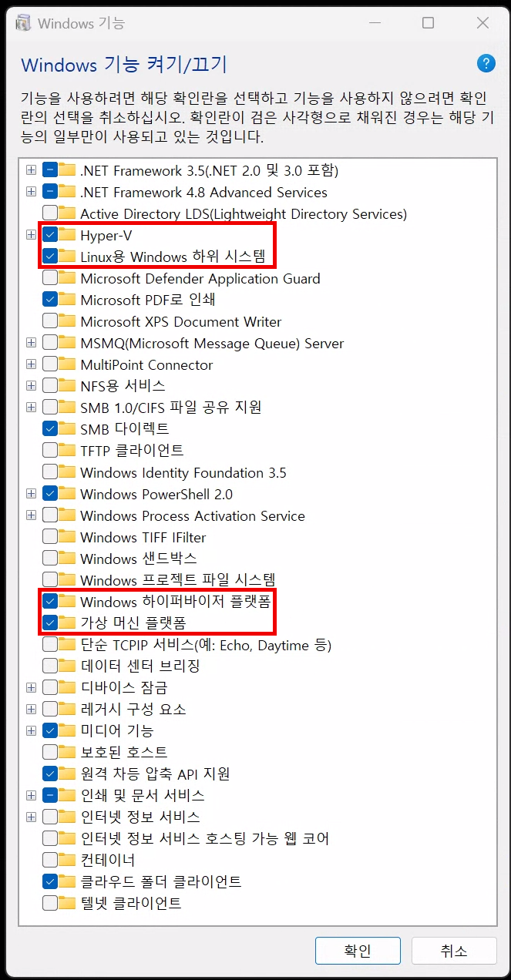Expand SMB 1.0/CIFS 파일 공유 지원 node

pyautogui.click(x=31, y=407)
